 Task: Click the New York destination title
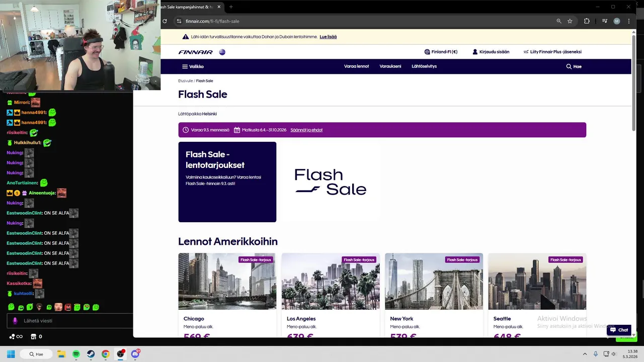tap(401, 319)
